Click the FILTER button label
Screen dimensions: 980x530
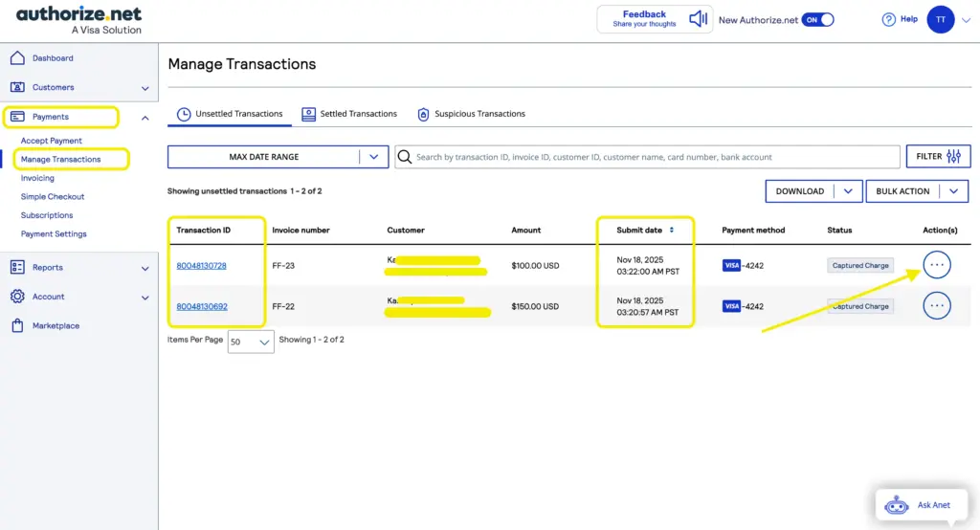[x=928, y=156]
